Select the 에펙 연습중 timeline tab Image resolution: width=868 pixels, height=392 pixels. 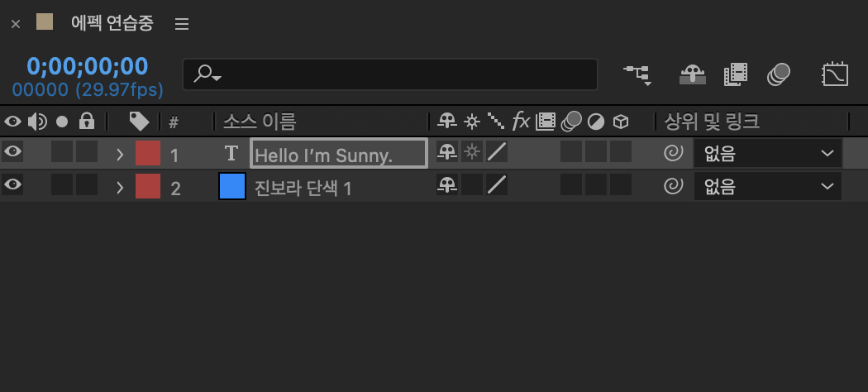click(x=112, y=23)
